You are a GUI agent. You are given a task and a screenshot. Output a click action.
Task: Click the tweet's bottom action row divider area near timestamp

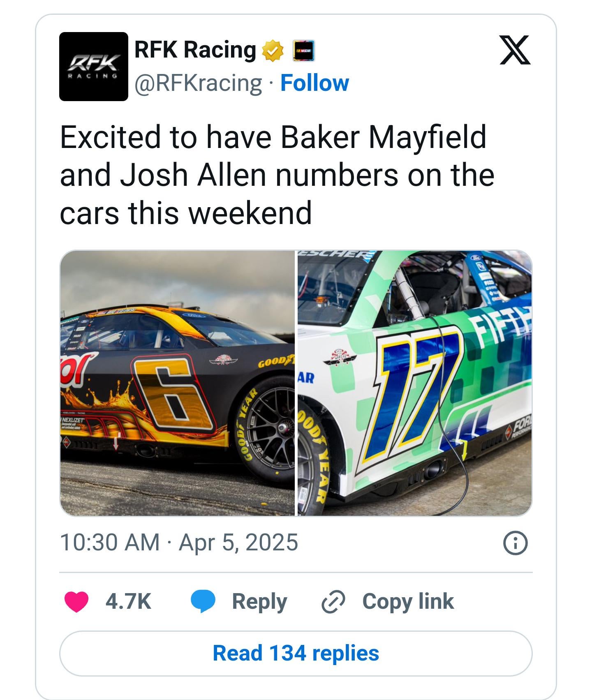pyautogui.click(x=296, y=572)
